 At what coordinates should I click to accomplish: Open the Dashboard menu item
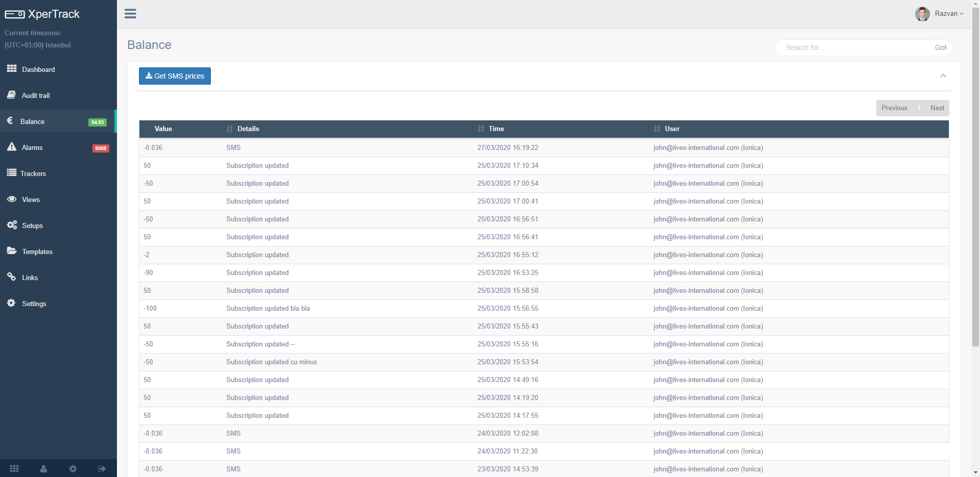coord(38,69)
